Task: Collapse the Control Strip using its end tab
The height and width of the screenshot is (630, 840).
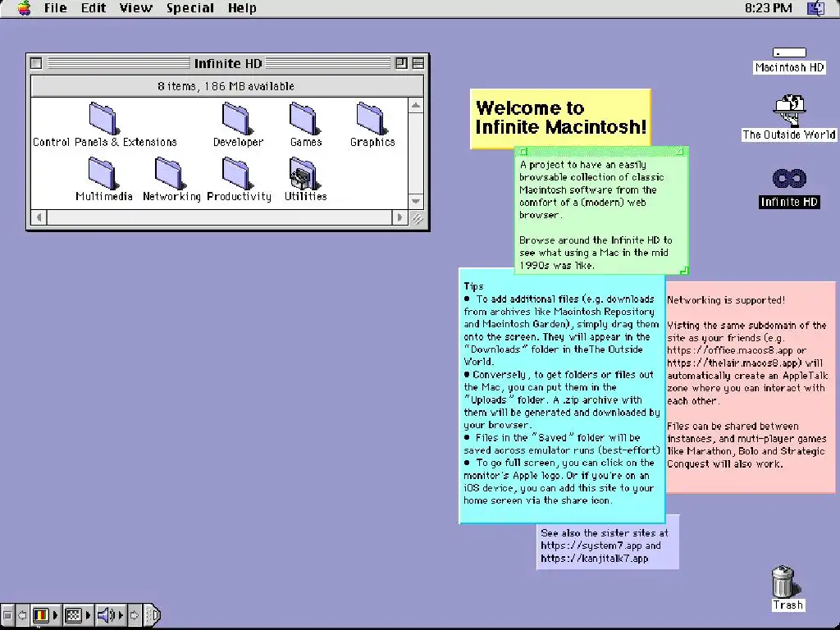Action: 153,615
